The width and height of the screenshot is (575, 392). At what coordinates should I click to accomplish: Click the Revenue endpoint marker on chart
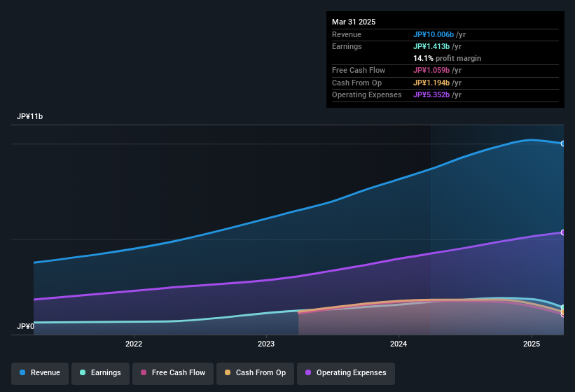coord(563,143)
